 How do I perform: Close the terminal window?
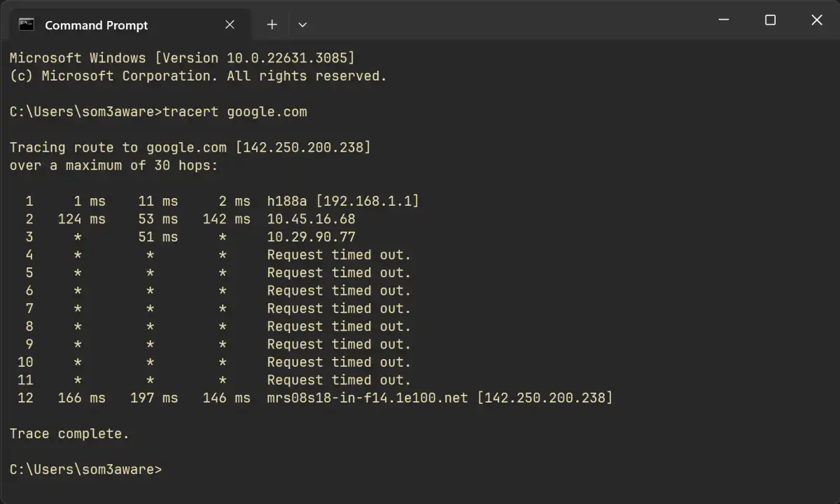coord(816,20)
